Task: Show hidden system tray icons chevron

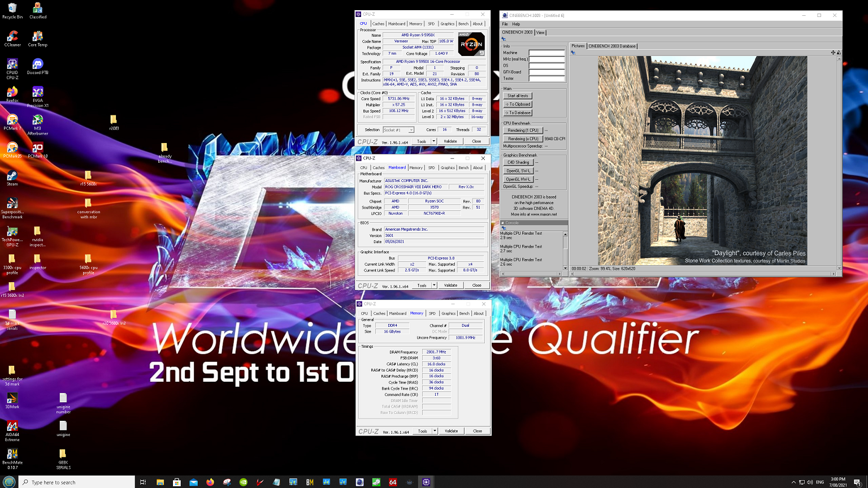Action: click(793, 482)
